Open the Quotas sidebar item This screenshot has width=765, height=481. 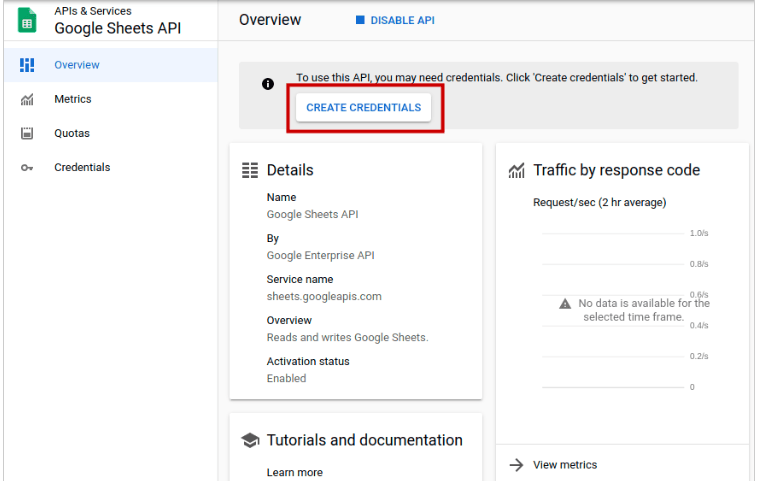coord(111,133)
